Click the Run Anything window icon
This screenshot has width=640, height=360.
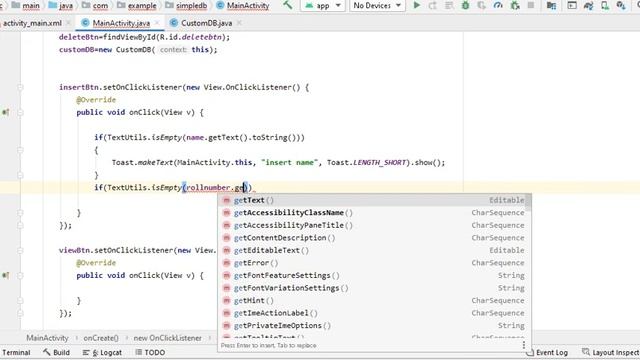point(572,5)
